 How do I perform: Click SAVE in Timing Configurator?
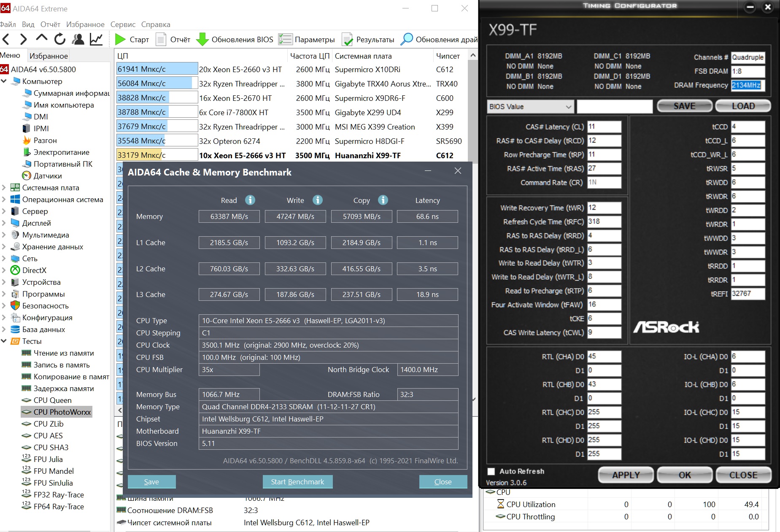[685, 106]
